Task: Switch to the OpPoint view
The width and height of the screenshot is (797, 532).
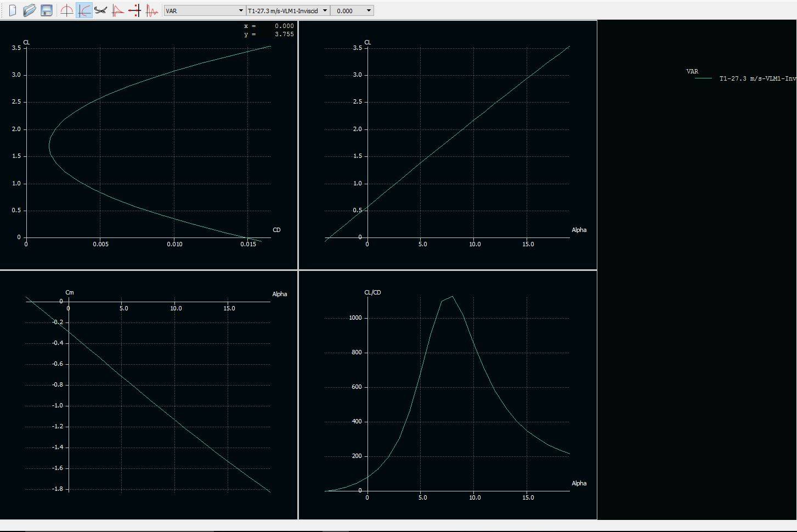Action: click(x=66, y=10)
